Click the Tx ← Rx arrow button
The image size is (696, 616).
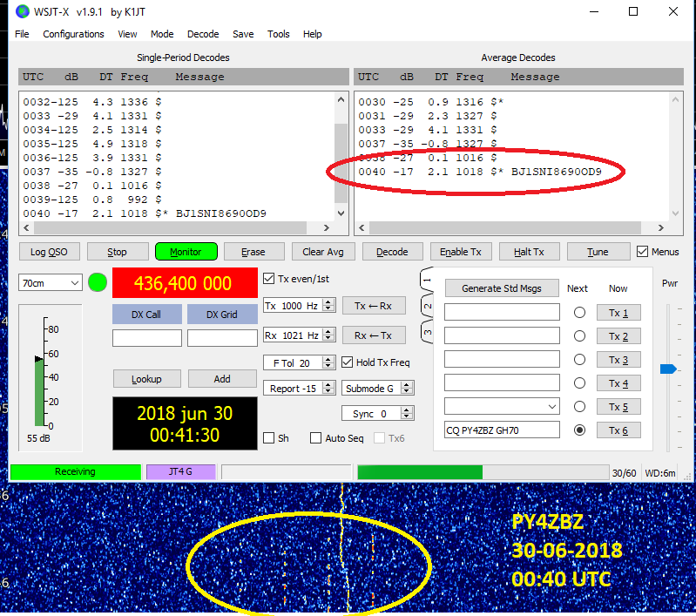pos(374,305)
